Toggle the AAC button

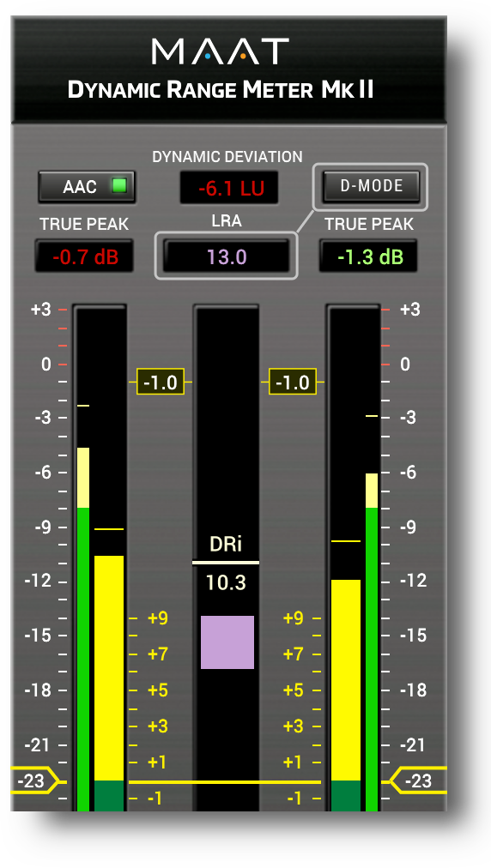tap(87, 187)
